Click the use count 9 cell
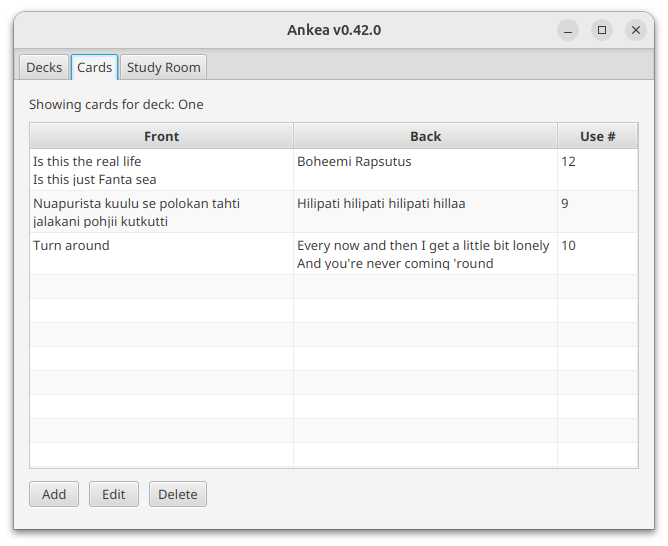The height and width of the screenshot is (546, 668). (565, 204)
